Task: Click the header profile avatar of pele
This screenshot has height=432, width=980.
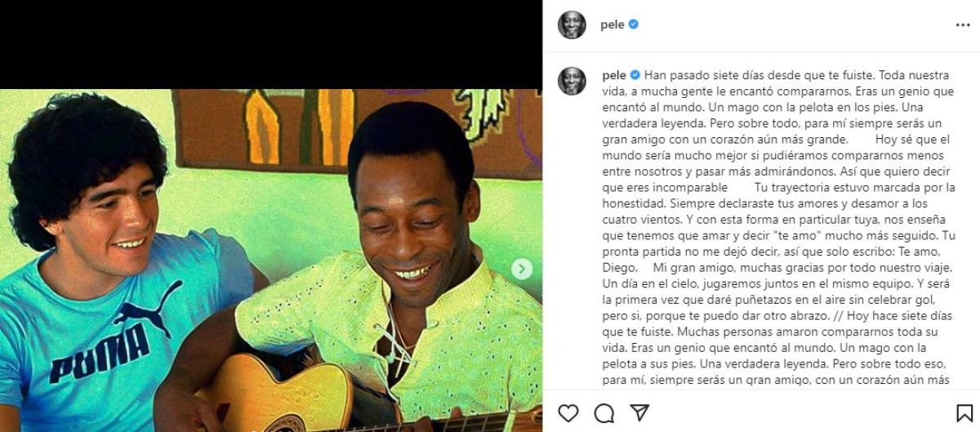Action: (572, 24)
